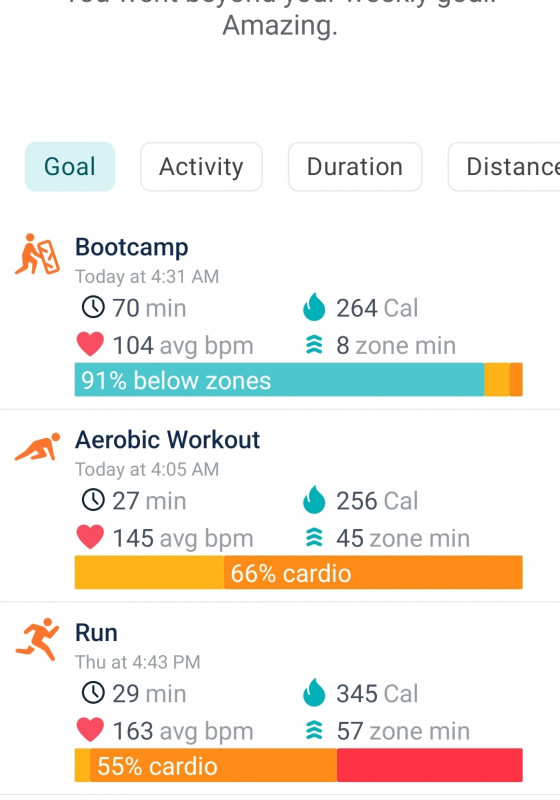Switch to the Duration filter chip
This screenshot has height=800, width=560.
point(355,167)
